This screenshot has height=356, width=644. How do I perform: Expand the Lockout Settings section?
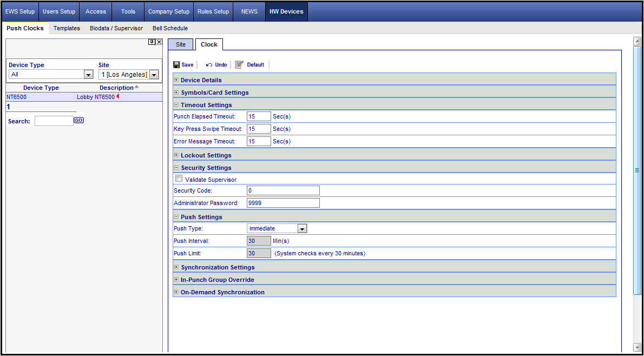point(176,155)
